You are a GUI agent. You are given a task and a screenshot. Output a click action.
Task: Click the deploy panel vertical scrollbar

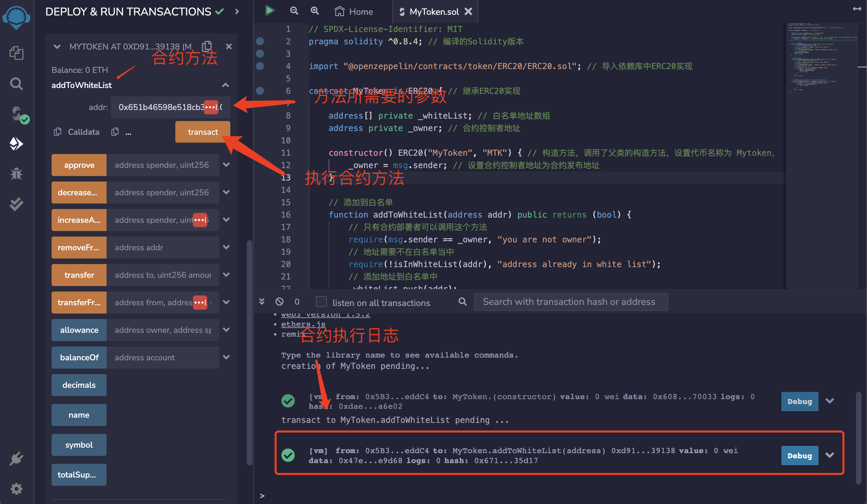click(250, 353)
